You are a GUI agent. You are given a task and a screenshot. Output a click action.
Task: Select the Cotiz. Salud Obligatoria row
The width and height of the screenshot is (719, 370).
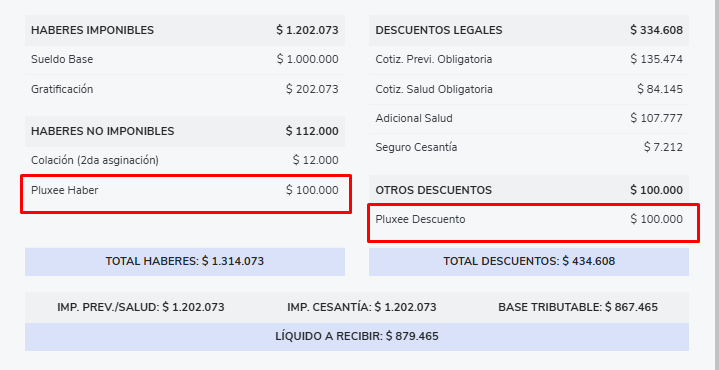529,89
